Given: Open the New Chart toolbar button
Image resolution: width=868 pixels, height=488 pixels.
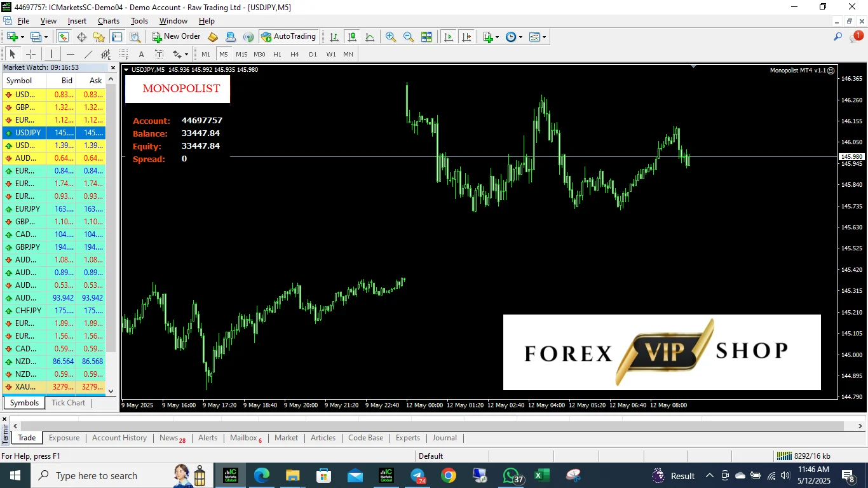Looking at the screenshot, I should click(x=12, y=37).
